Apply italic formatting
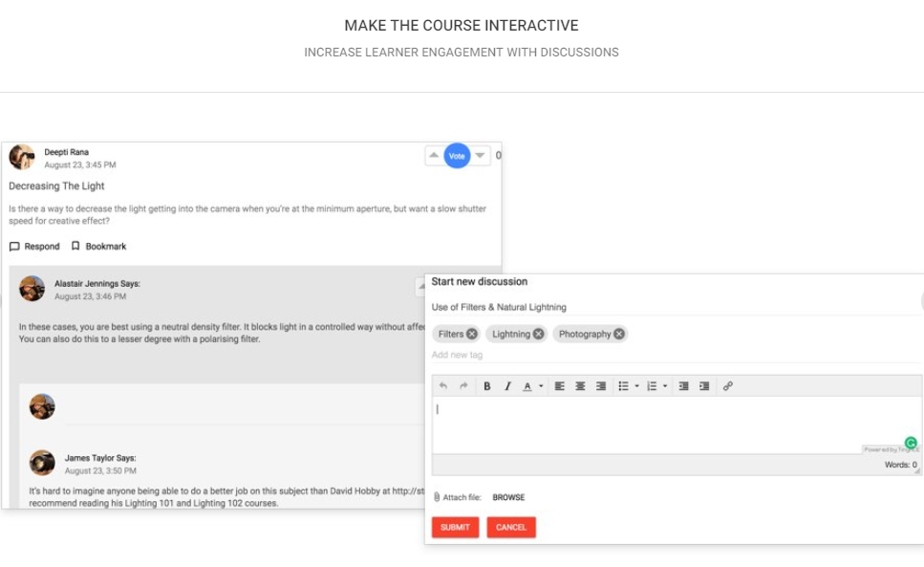Viewport: 924px width, 567px height. tap(507, 386)
